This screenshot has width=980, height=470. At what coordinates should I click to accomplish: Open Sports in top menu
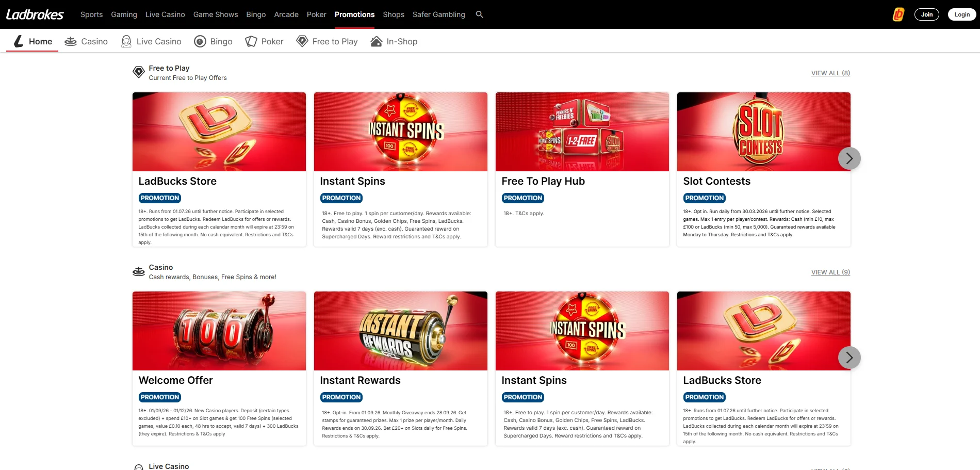(x=91, y=14)
